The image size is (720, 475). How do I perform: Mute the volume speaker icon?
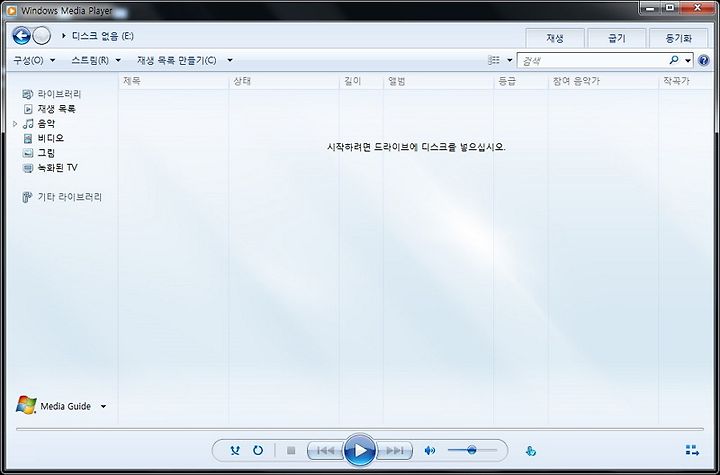(x=430, y=451)
